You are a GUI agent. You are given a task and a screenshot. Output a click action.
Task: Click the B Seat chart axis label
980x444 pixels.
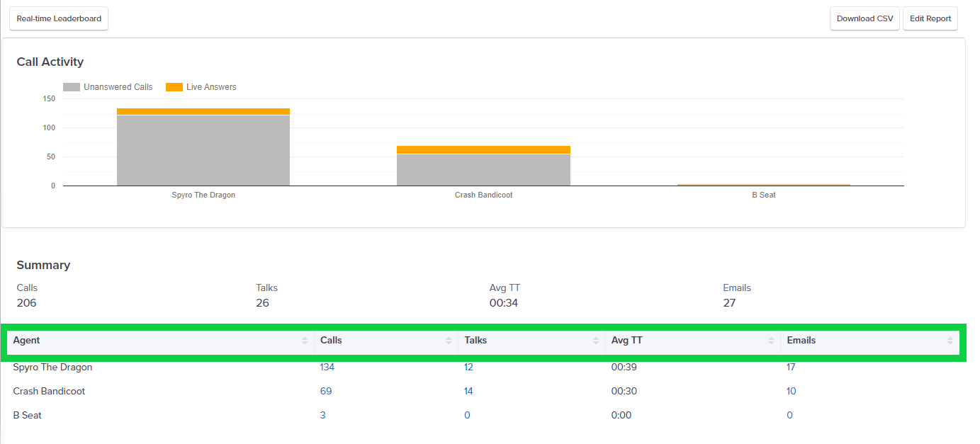764,195
